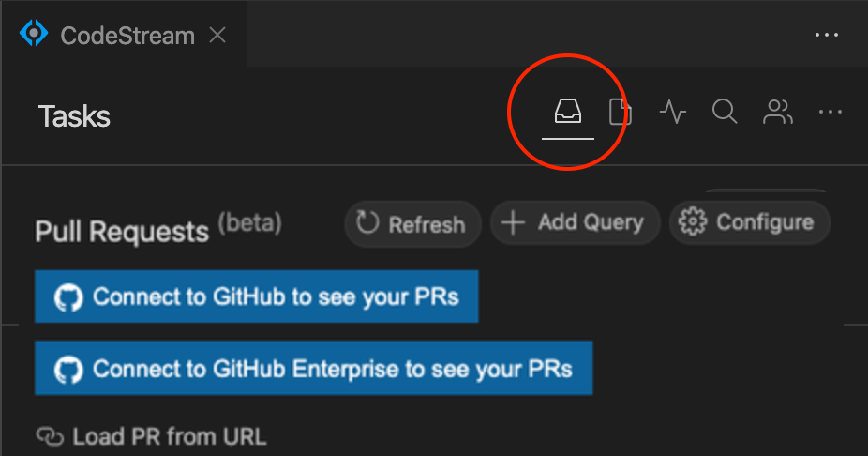868x456 pixels.
Task: Click the search magnifier icon
Action: [724, 114]
